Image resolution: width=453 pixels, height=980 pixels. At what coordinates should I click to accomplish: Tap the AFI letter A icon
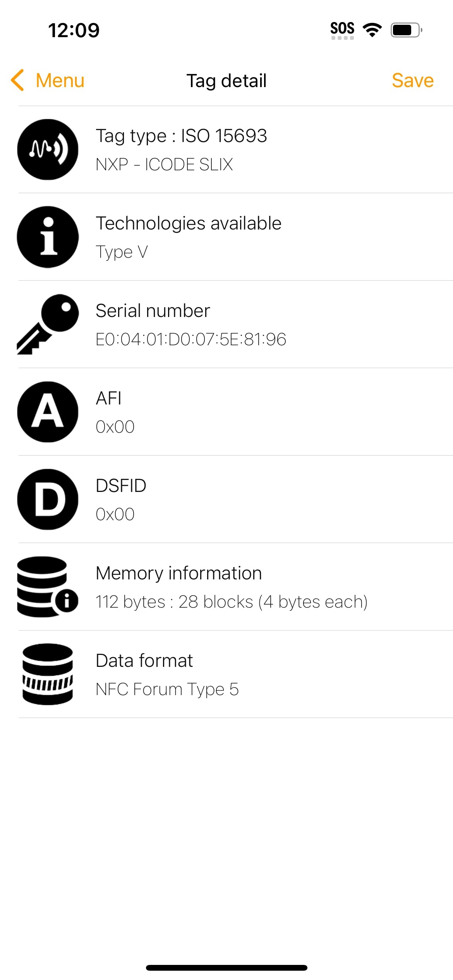point(48,412)
